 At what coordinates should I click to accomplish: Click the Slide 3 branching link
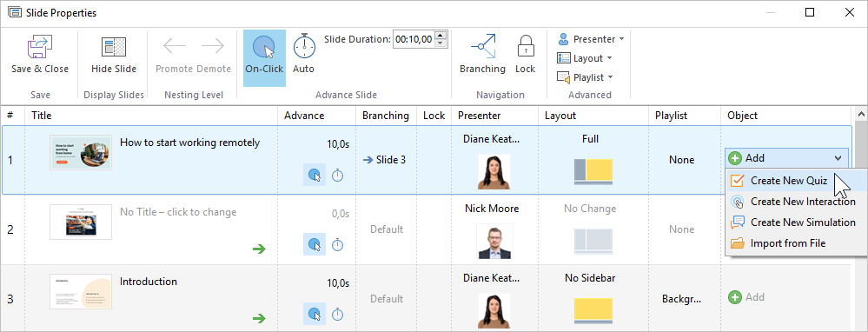tap(384, 160)
